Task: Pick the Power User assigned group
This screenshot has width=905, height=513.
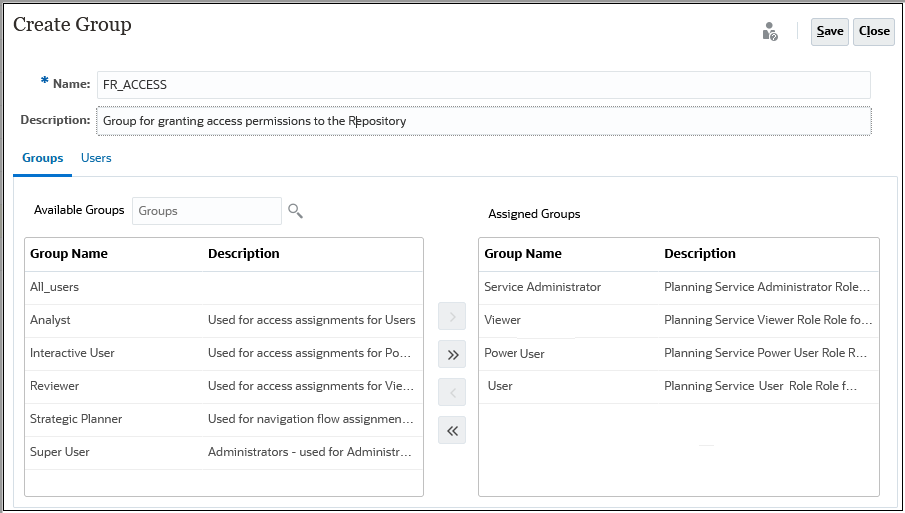Action: tap(515, 353)
